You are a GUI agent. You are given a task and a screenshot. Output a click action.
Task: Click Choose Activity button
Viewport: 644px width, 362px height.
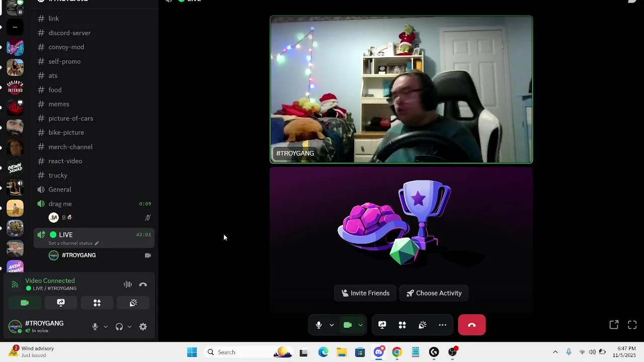(x=434, y=293)
